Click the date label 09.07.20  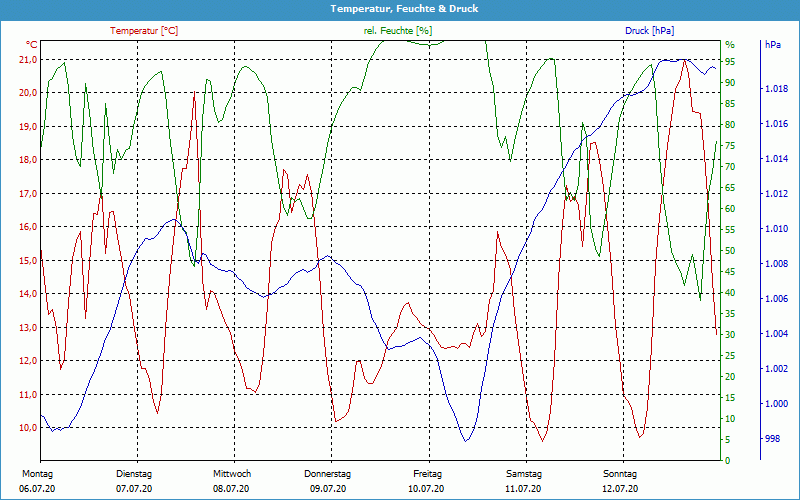[328, 489]
